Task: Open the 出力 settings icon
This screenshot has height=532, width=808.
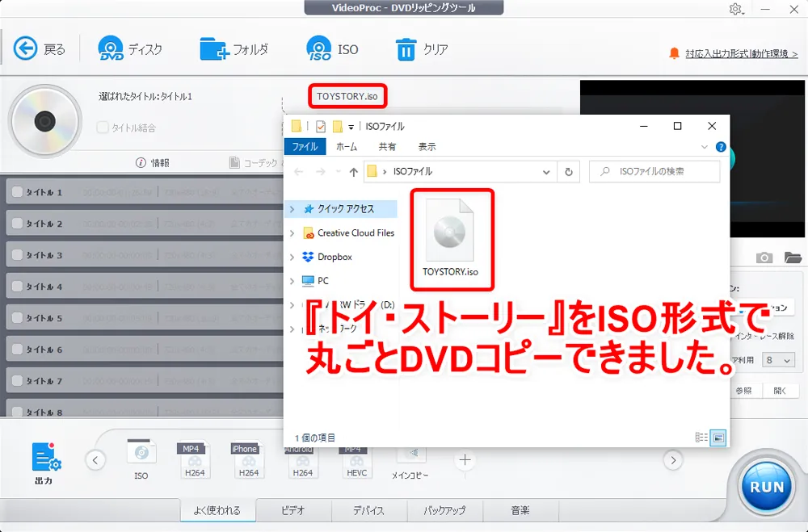Action: pos(46,457)
